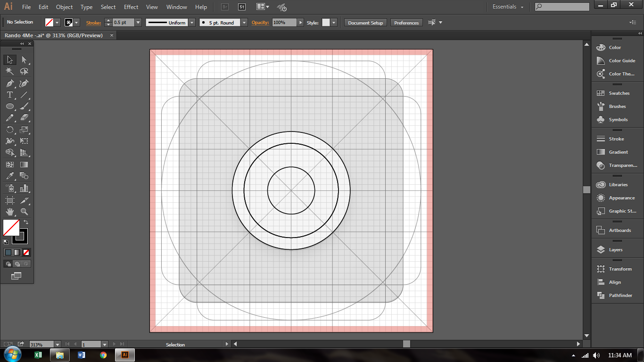Open graphic Style dropdown

point(334,23)
